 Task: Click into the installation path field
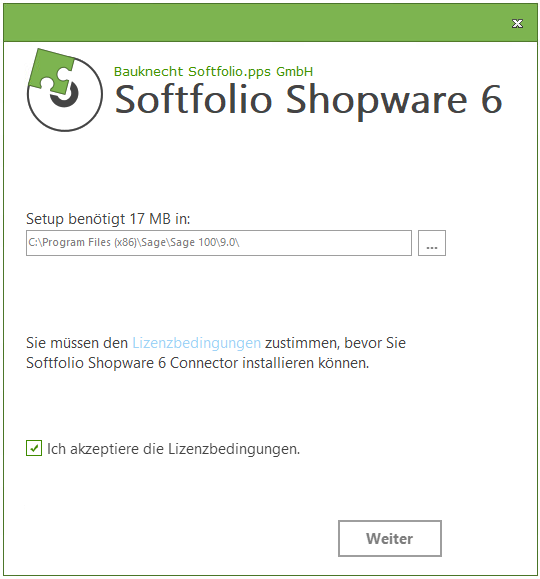tap(219, 243)
